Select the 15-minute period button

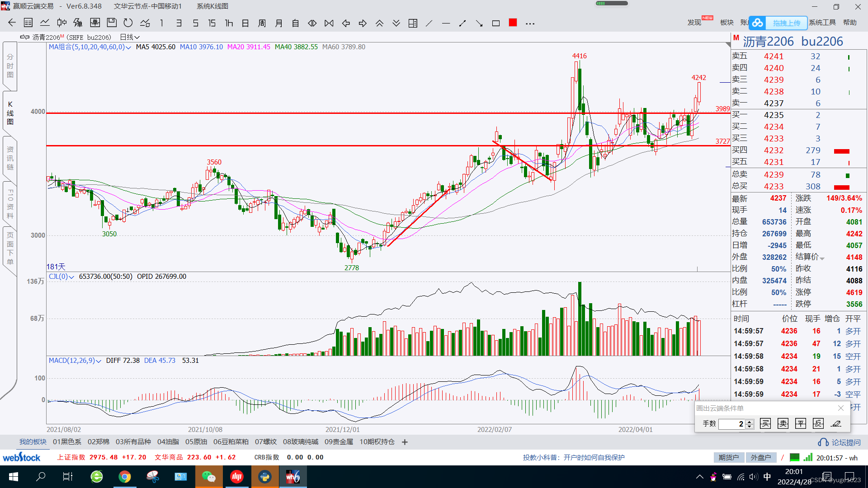tap(212, 23)
